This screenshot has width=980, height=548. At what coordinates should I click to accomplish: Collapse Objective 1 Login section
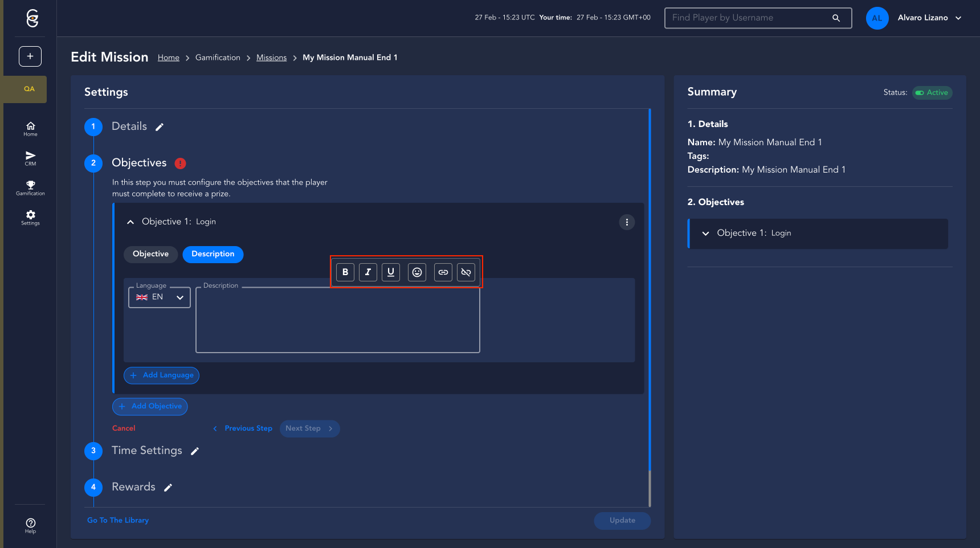130,222
